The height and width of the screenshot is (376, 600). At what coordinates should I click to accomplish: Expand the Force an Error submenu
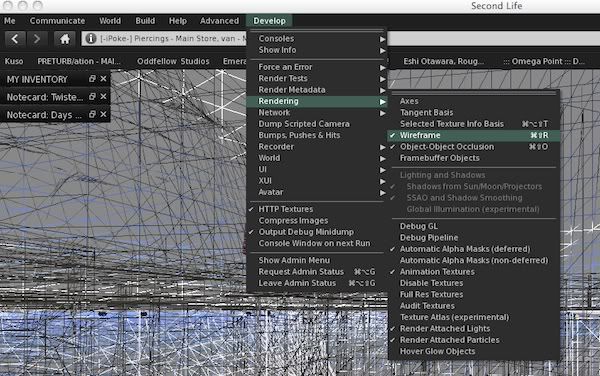(x=317, y=67)
